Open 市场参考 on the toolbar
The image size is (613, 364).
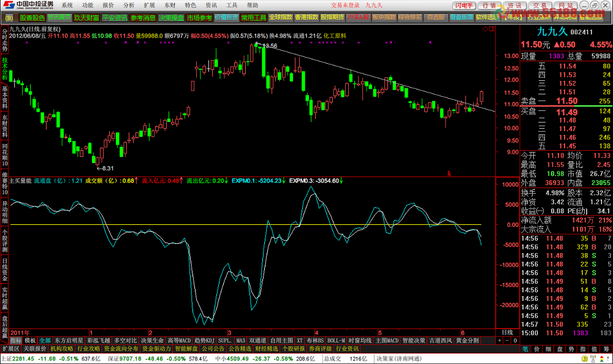tap(199, 18)
